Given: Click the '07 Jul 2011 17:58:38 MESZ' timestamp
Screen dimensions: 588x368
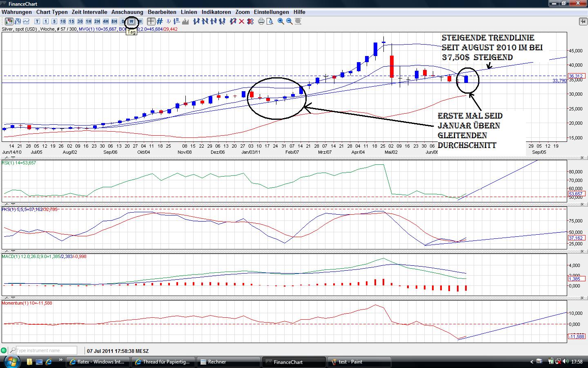Looking at the screenshot, I should [x=118, y=351].
